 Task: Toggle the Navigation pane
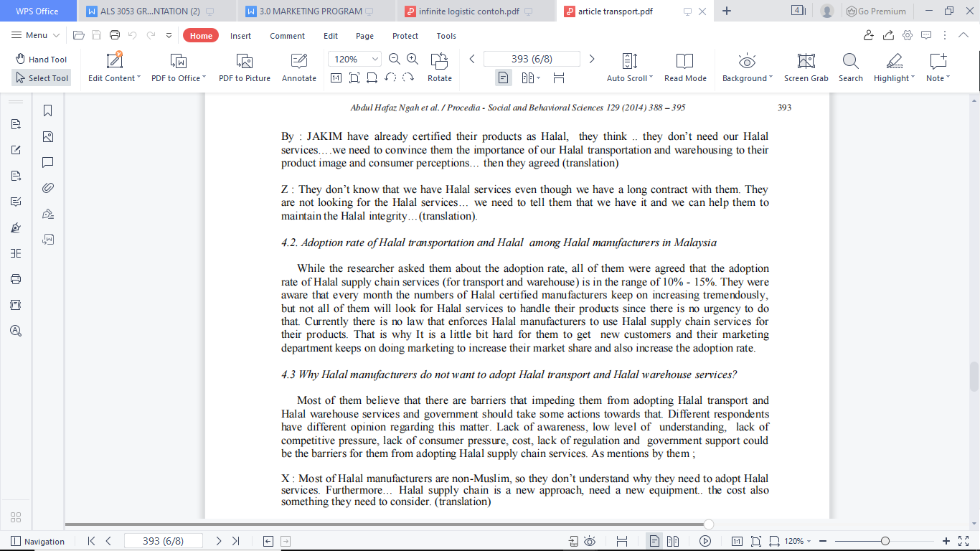tap(37, 542)
